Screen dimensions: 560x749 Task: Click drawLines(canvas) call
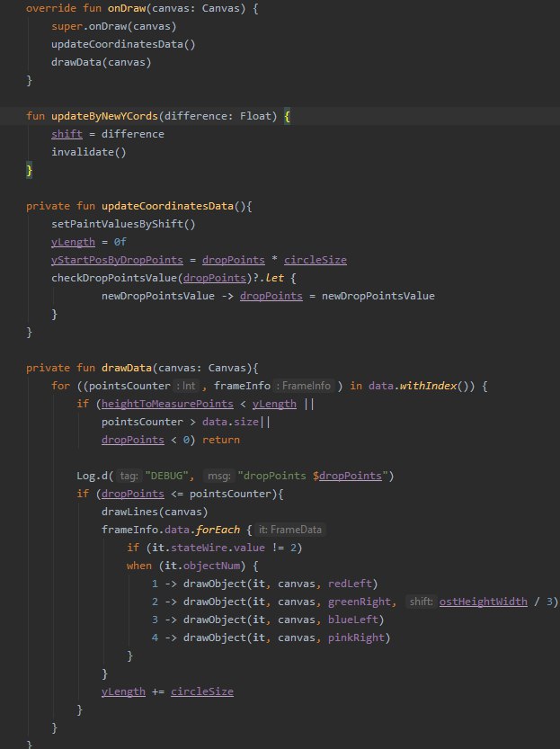[155, 513]
